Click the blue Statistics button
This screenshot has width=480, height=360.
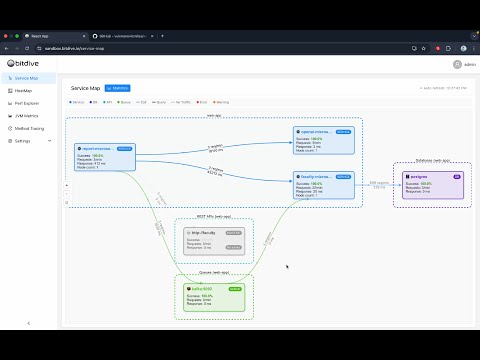pos(117,88)
